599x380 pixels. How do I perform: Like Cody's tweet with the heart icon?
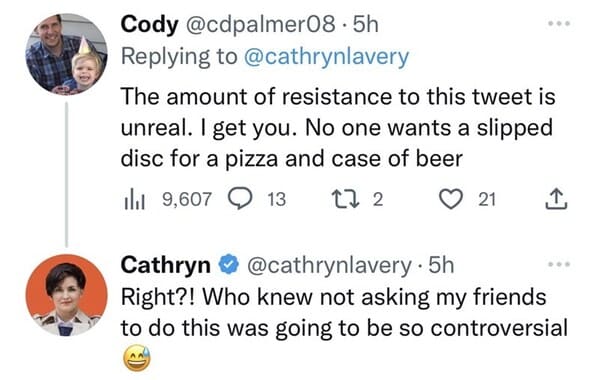451,199
